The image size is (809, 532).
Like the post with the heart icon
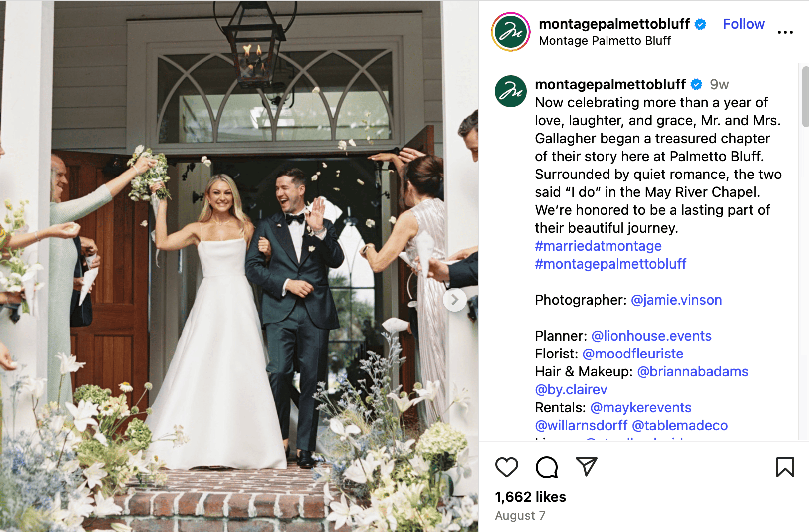(506, 467)
